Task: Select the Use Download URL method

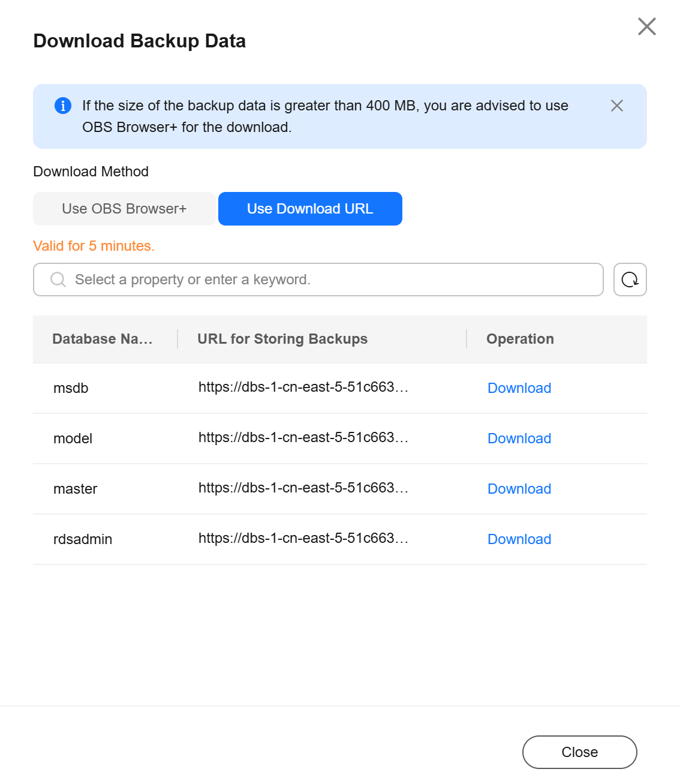Action: coord(310,209)
